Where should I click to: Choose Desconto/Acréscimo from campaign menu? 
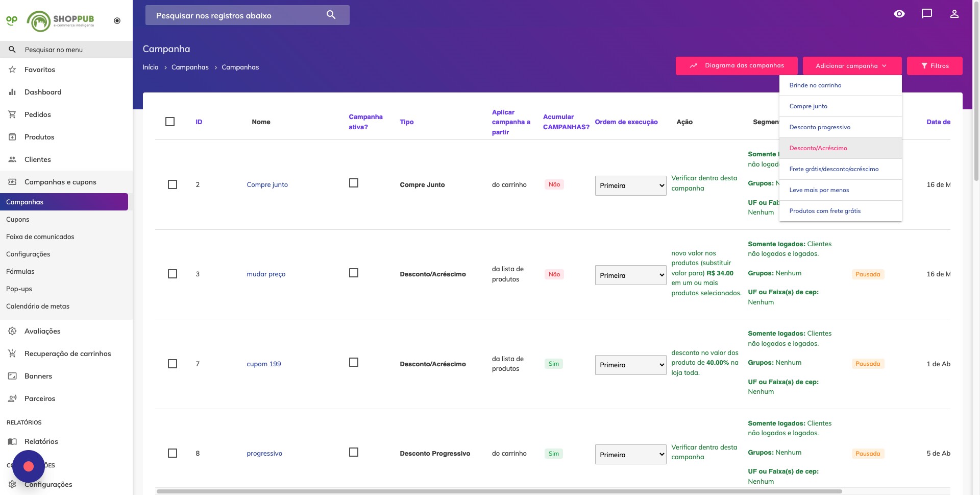point(818,148)
